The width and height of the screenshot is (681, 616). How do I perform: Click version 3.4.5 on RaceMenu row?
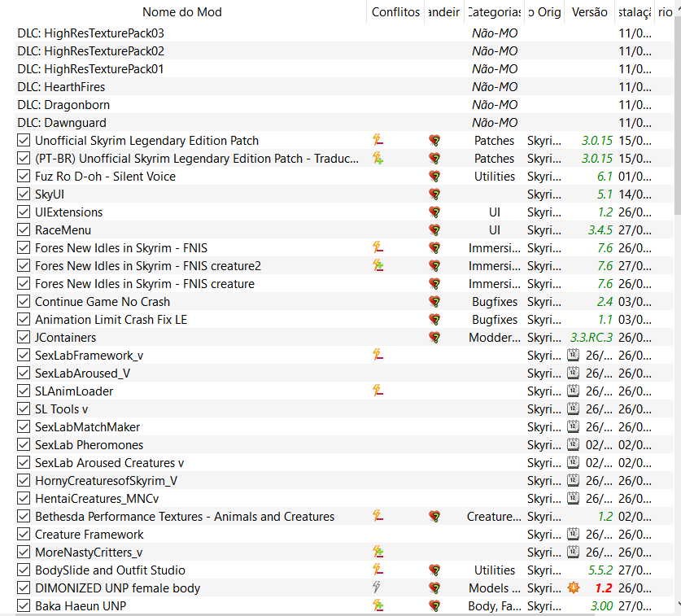tap(600, 229)
